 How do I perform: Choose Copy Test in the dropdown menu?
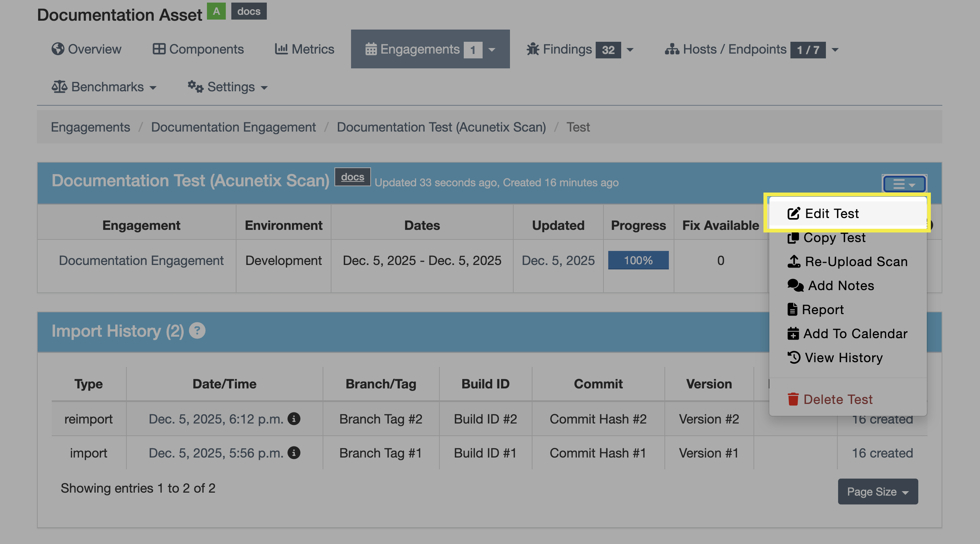click(x=834, y=237)
